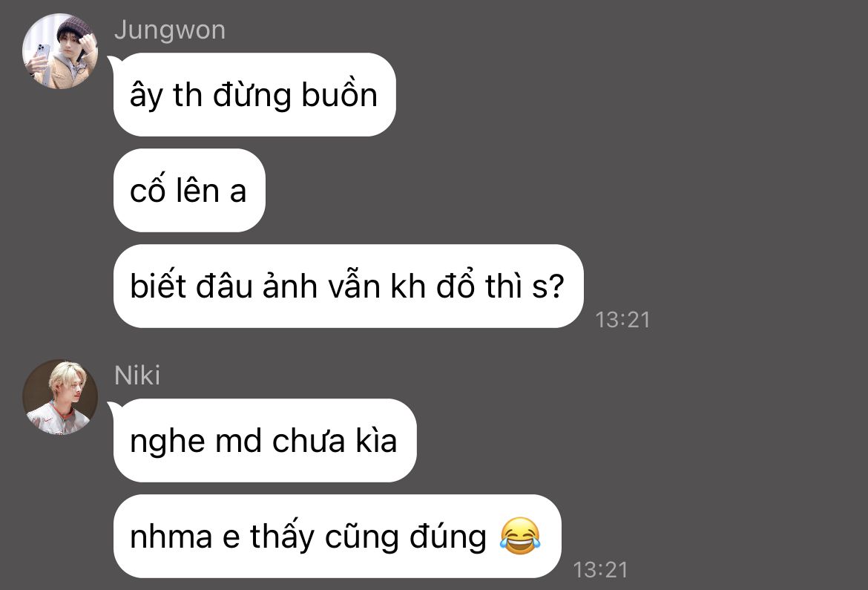This screenshot has height=590, width=868.
Task: Select the "cố lên a" message bubble
Action: pos(189,190)
